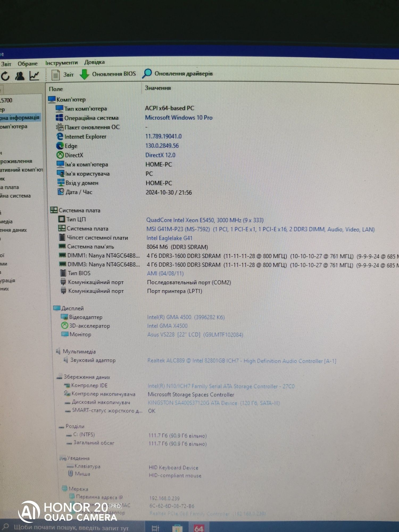The height and width of the screenshot is (532, 399).
Task: Select the Последовательный порт (COM2) value
Action: tap(189, 282)
